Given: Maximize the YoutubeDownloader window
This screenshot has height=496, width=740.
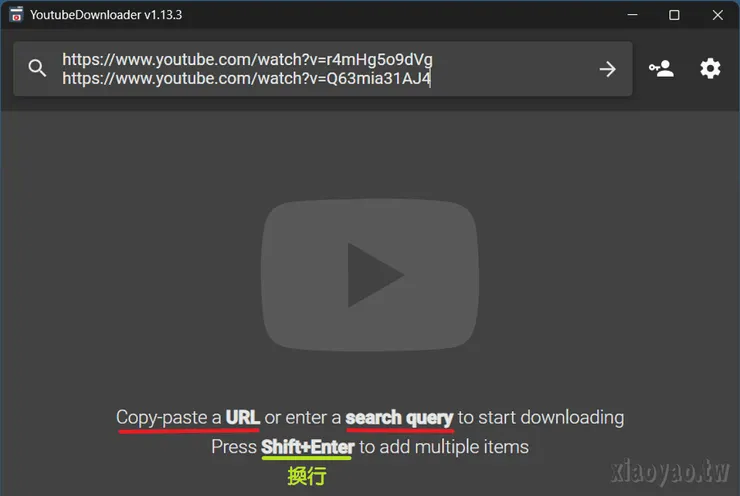Looking at the screenshot, I should click(674, 15).
